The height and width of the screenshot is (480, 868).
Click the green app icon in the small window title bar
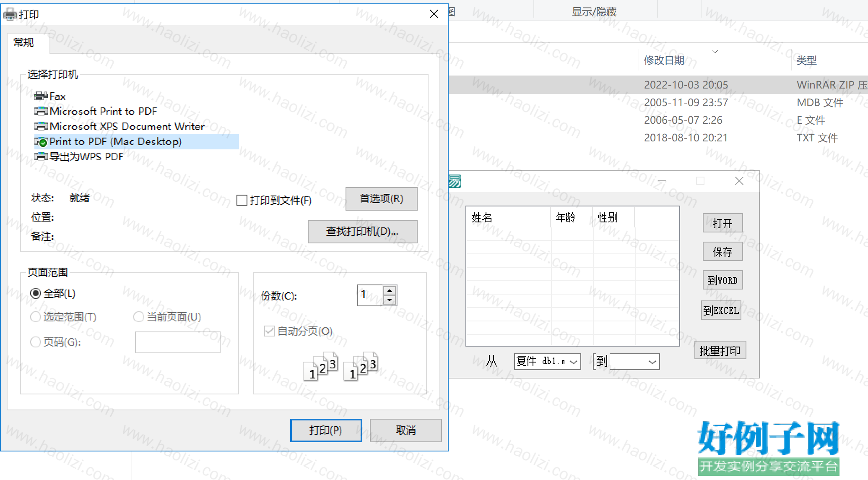(x=455, y=181)
